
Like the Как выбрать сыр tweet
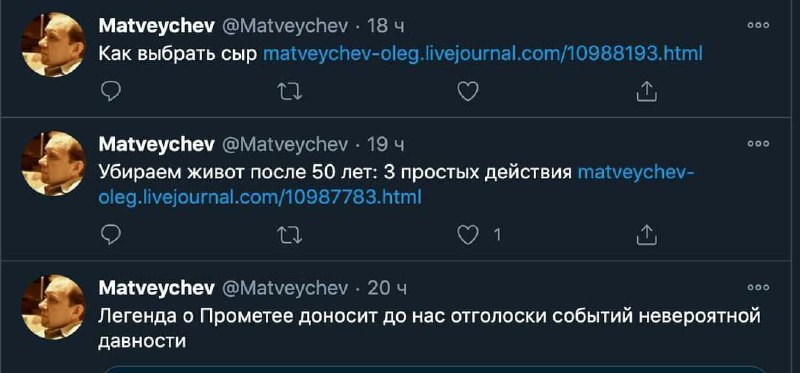point(467,92)
